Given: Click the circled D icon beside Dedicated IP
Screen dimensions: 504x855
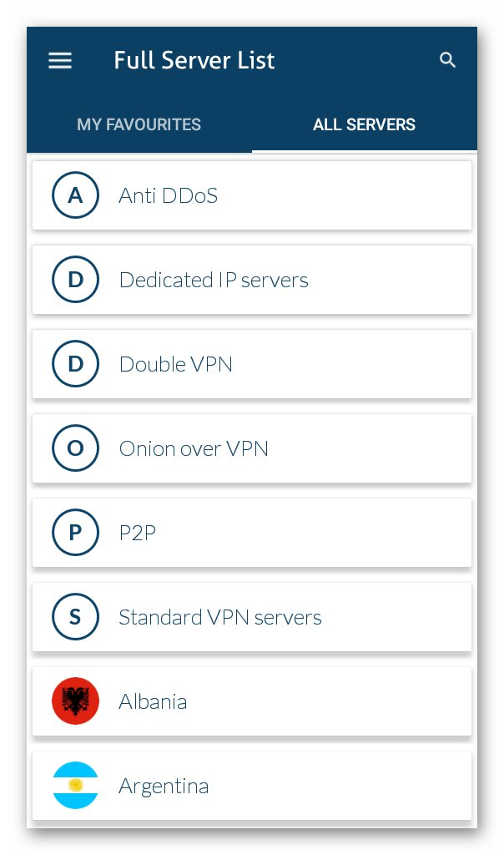Looking at the screenshot, I should 75,280.
